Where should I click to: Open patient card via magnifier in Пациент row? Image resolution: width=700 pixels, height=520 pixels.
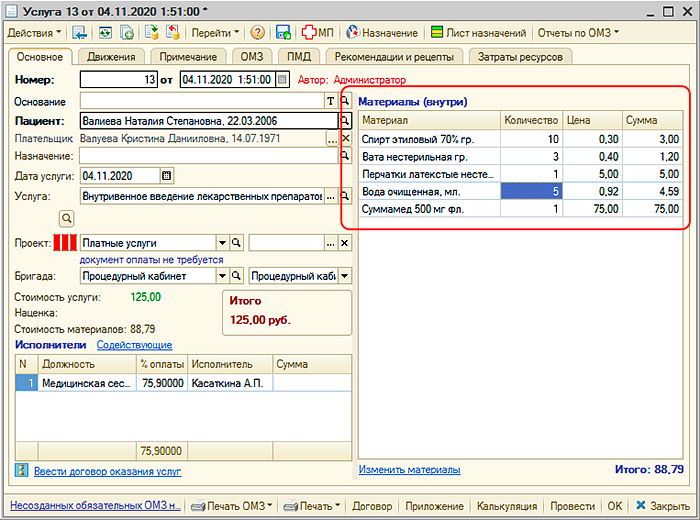pyautogui.click(x=345, y=120)
